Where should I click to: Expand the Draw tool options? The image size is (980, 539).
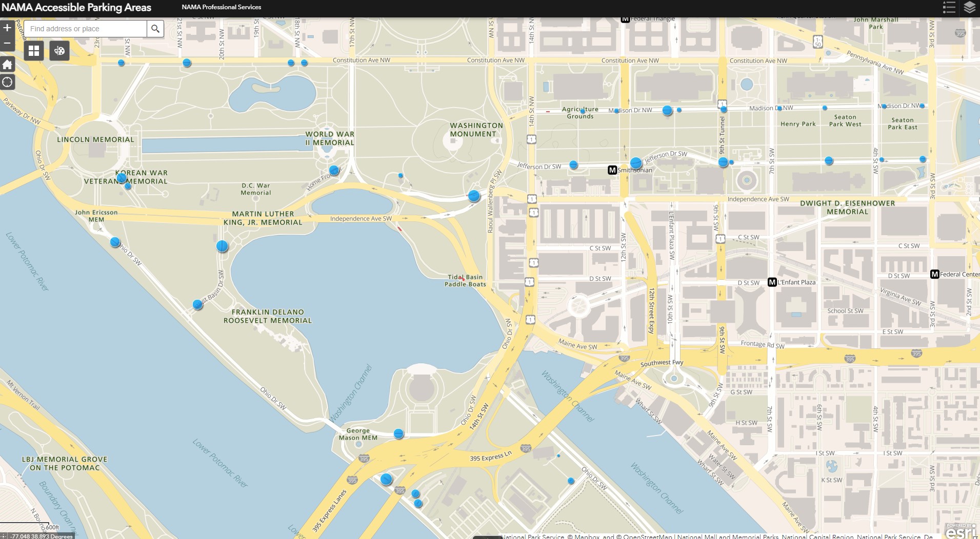[59, 51]
